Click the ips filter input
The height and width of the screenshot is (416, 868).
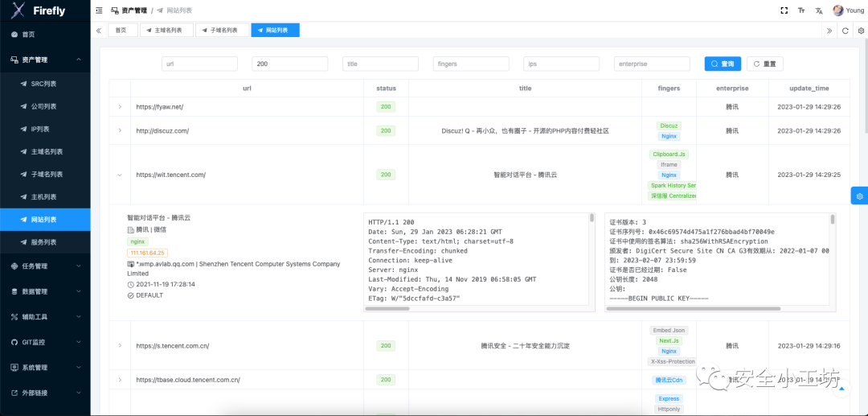pos(561,64)
